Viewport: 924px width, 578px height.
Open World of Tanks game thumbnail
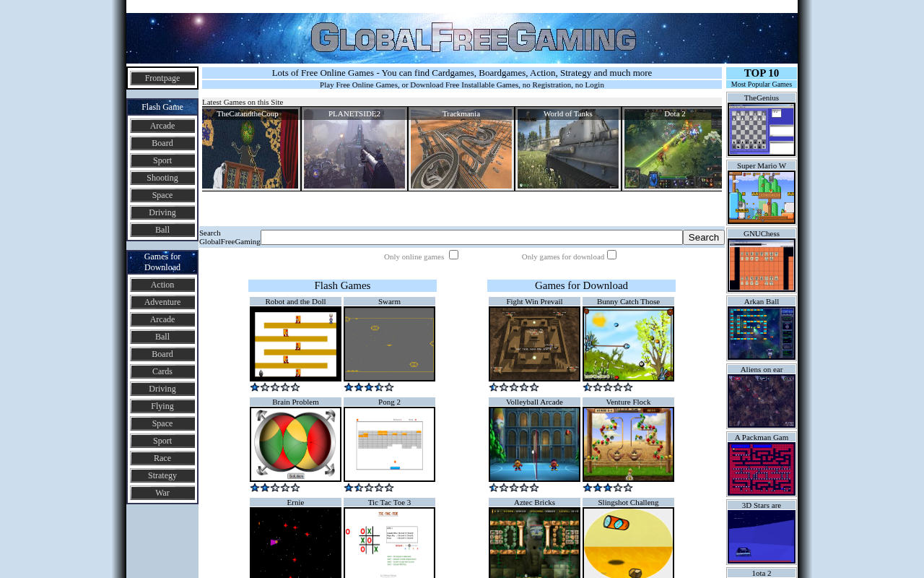click(x=568, y=150)
